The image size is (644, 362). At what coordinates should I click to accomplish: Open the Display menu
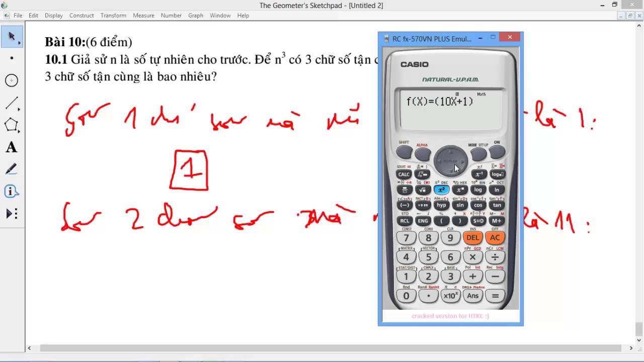point(53,16)
